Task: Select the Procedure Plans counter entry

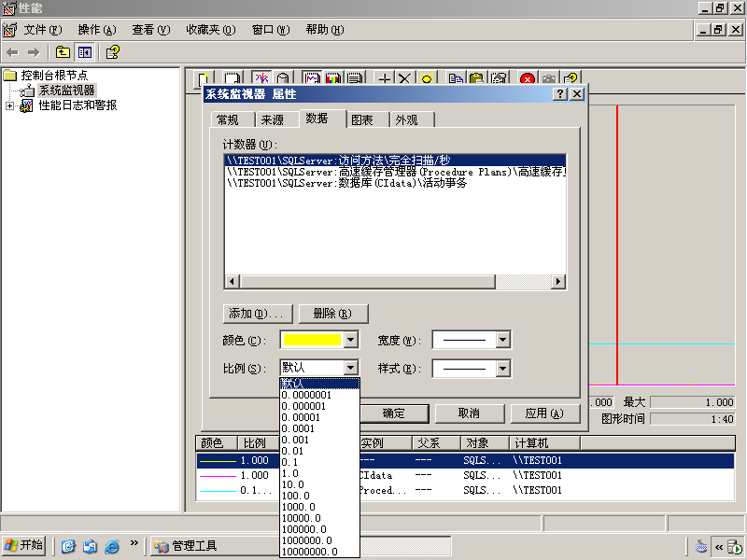Action: point(395,172)
